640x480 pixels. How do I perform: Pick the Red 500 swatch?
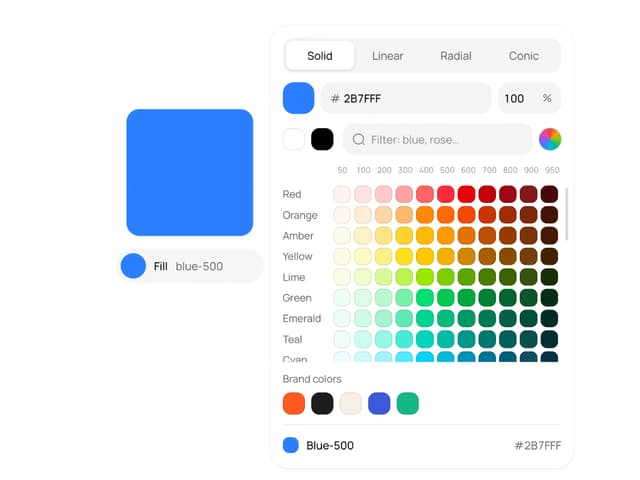[445, 194]
